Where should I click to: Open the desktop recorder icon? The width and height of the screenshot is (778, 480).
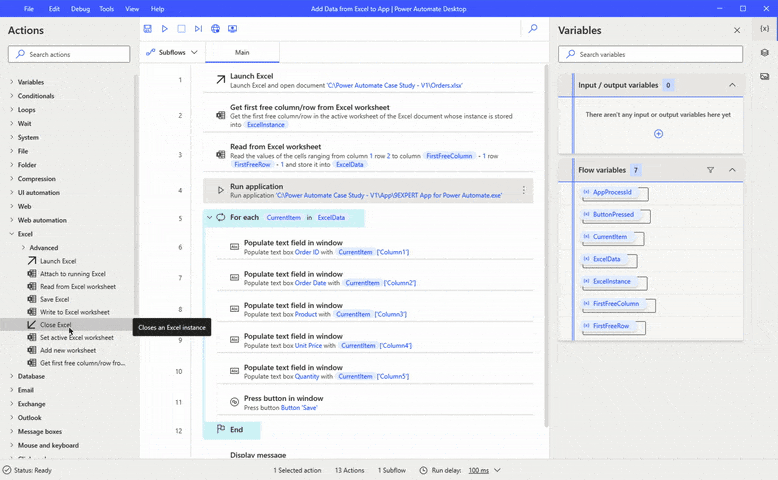tap(232, 29)
